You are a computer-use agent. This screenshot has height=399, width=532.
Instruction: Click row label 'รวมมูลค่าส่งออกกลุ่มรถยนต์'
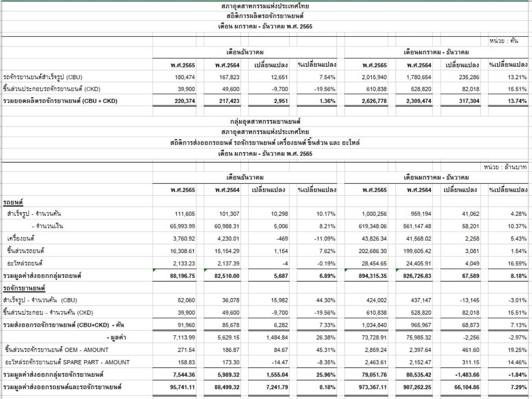pyautogui.click(x=42, y=275)
